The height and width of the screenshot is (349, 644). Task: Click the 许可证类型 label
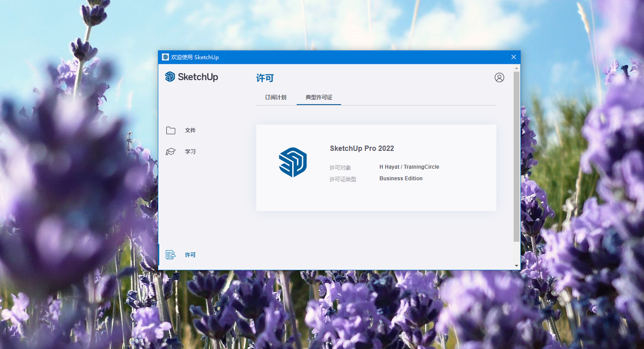(342, 179)
